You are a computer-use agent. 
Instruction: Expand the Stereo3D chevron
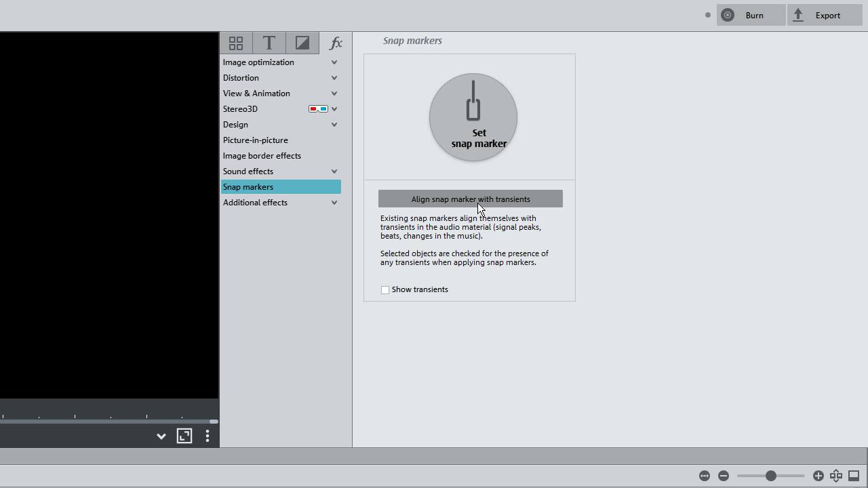pyautogui.click(x=334, y=109)
